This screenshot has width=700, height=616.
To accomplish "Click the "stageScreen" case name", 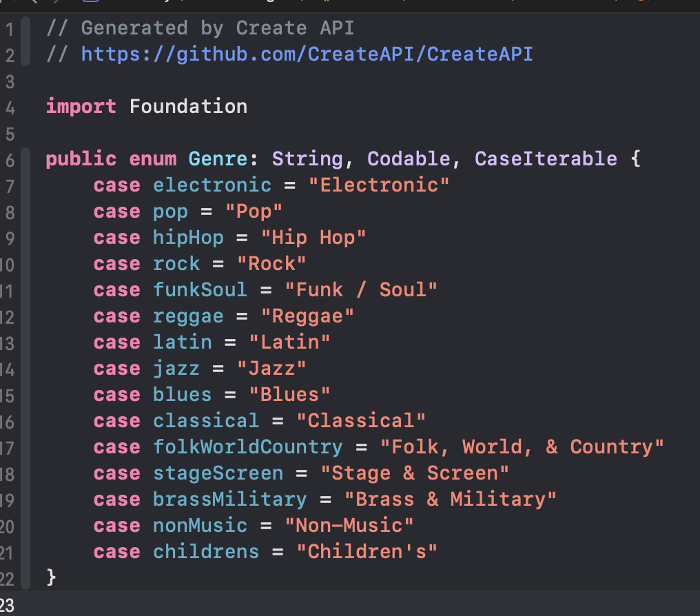I will (x=218, y=474).
